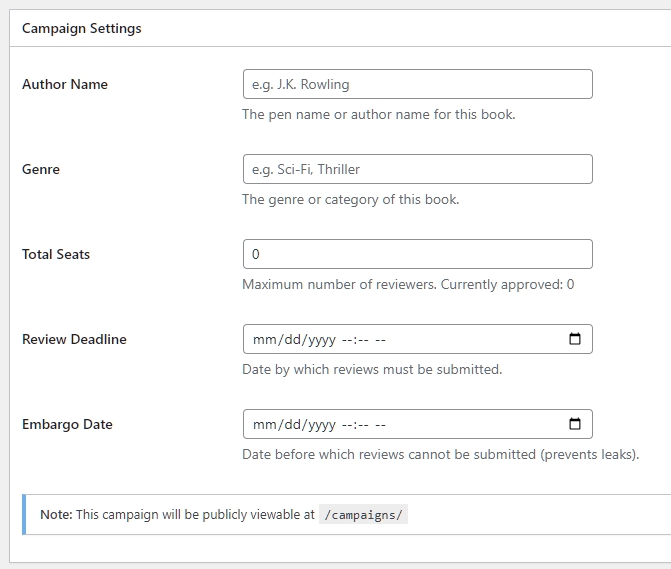Click 'Date by which reviews must be submitted' text
The height and width of the screenshot is (569, 671).
click(372, 369)
